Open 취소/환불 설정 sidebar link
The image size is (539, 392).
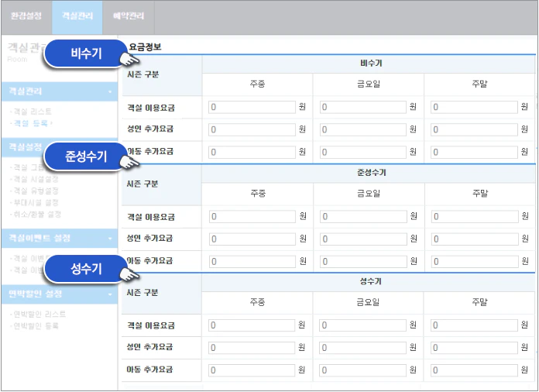tap(37, 215)
